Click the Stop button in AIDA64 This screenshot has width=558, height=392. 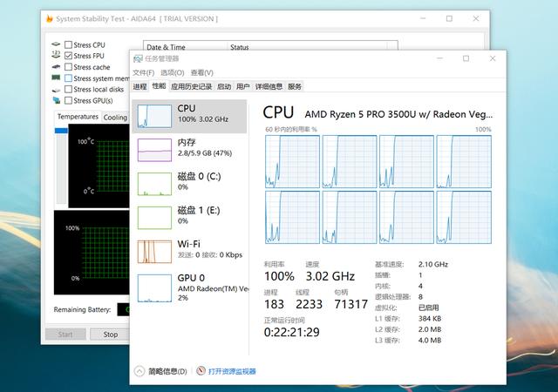coord(111,335)
